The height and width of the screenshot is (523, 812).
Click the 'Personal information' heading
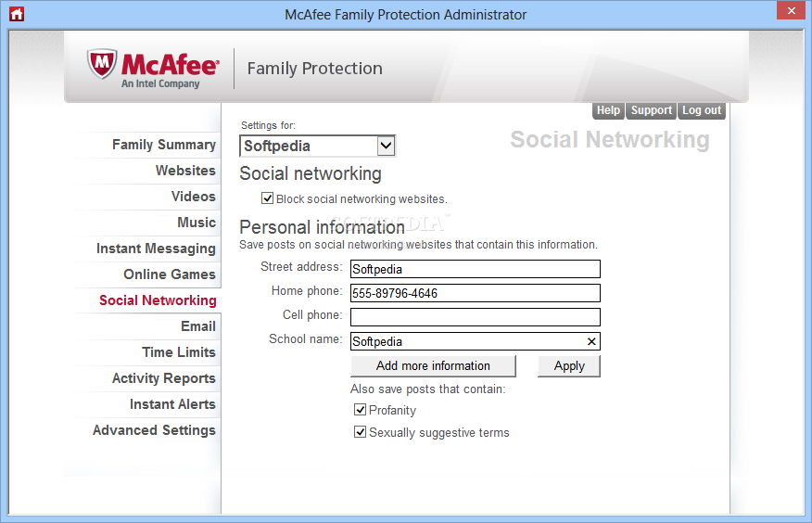pos(322,227)
